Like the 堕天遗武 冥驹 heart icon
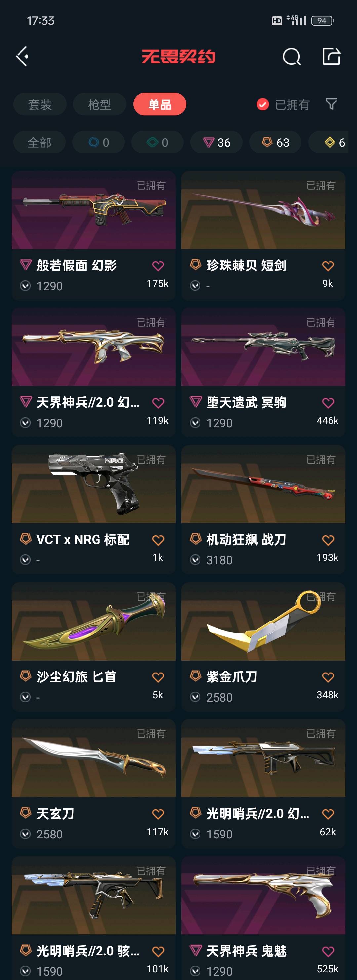 [328, 402]
